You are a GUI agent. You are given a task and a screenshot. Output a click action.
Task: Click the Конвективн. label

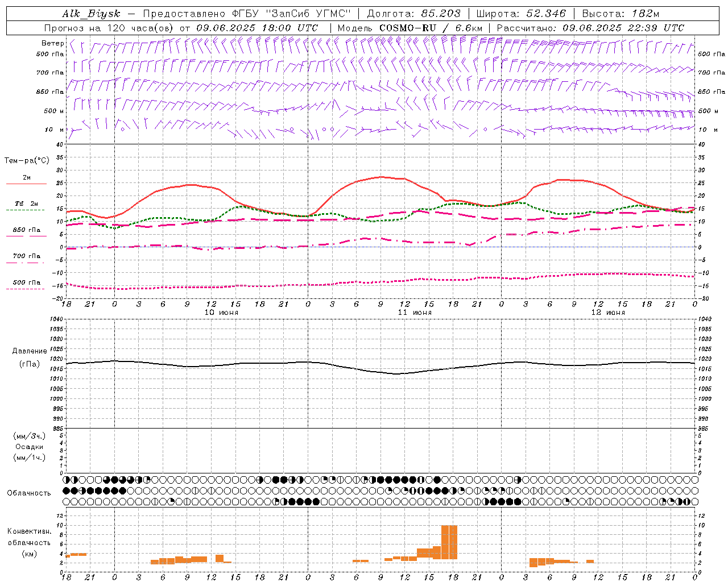(30, 531)
